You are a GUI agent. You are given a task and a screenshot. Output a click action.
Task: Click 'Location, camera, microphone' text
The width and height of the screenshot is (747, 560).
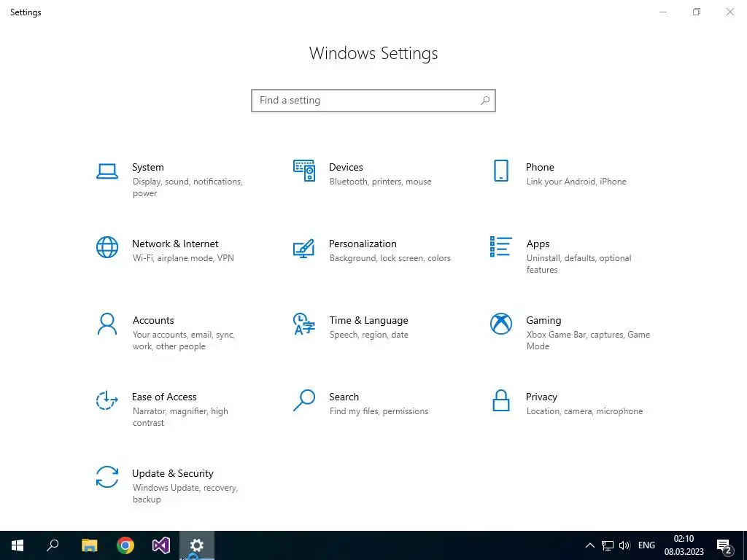coord(584,411)
